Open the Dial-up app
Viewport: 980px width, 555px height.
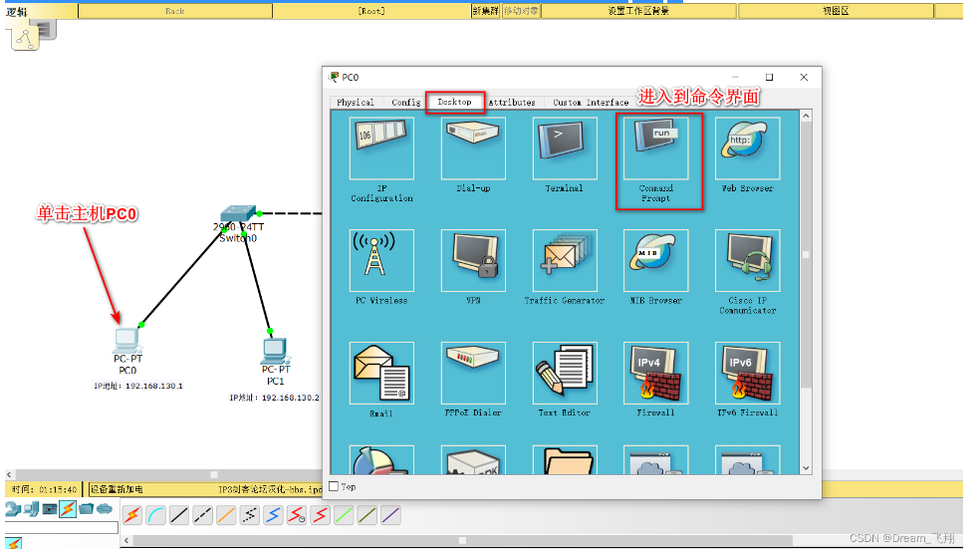[x=473, y=148]
